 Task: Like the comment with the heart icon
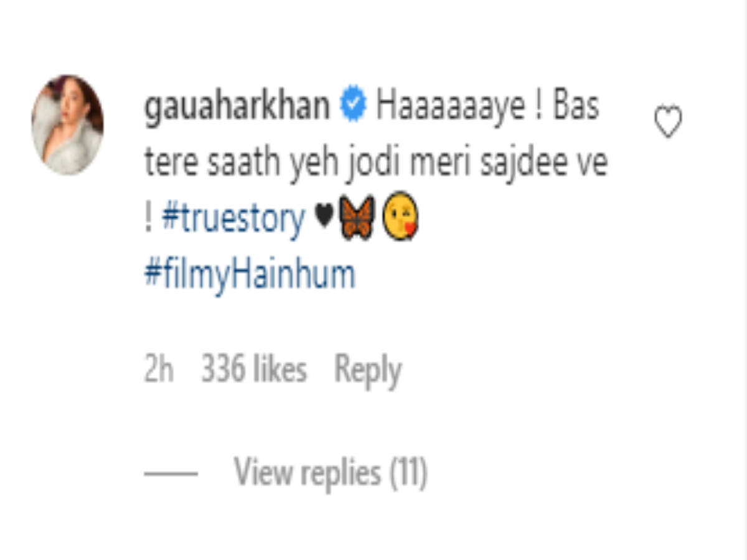[x=668, y=121]
